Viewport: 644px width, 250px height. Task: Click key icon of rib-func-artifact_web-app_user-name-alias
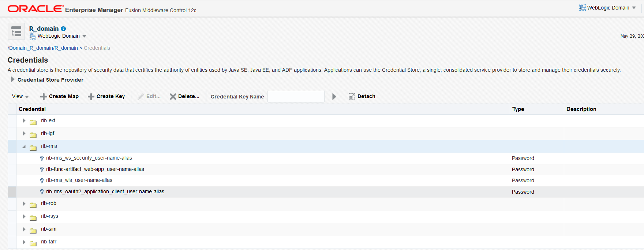(x=42, y=169)
